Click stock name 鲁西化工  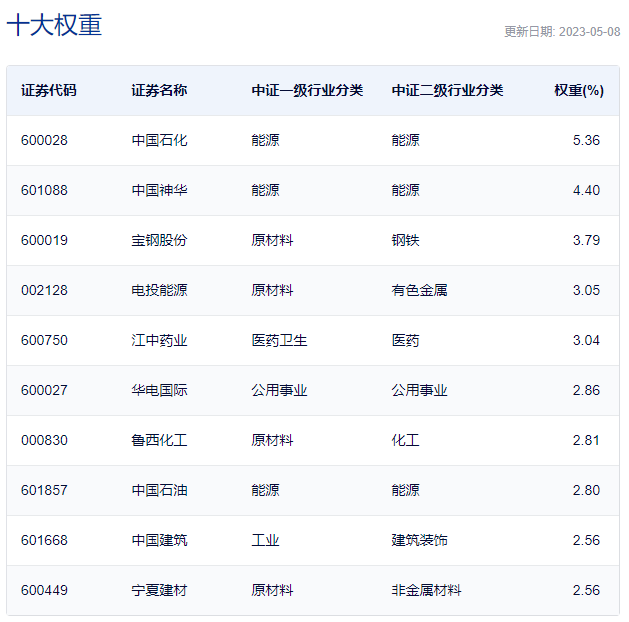click(159, 440)
